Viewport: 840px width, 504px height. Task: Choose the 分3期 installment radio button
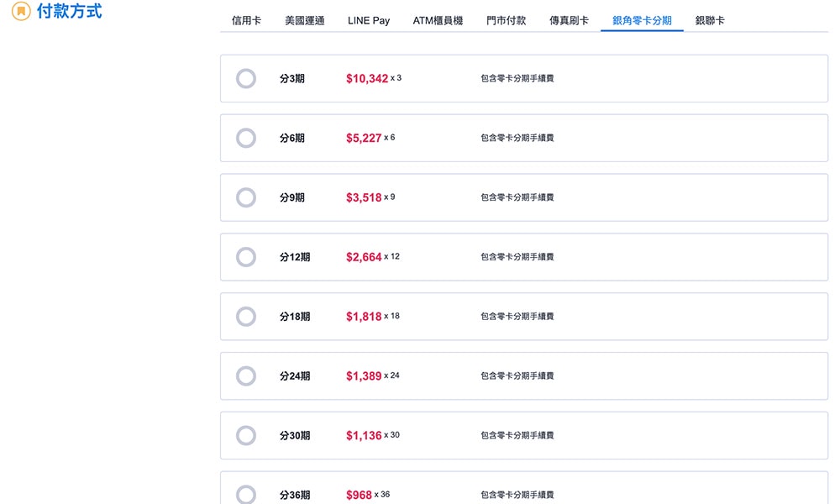(x=246, y=78)
